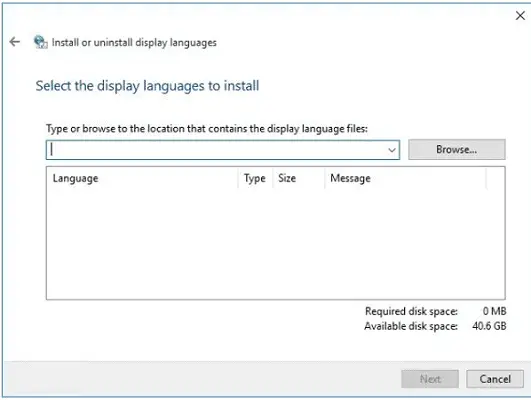Close the display languages dialog window

tap(520, 16)
